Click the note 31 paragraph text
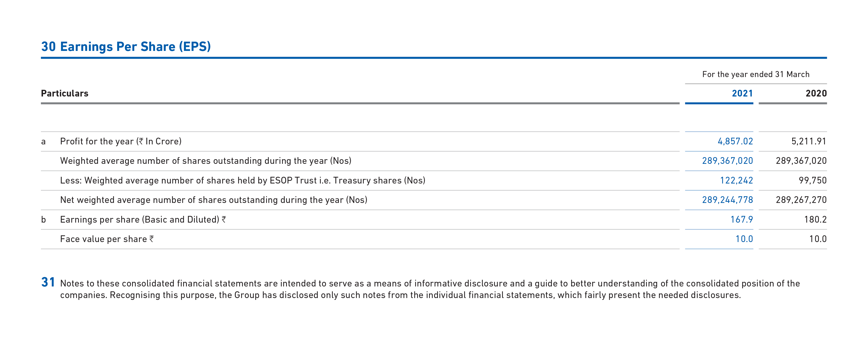Image resolution: width=868 pixels, height=339 pixels. point(430,289)
